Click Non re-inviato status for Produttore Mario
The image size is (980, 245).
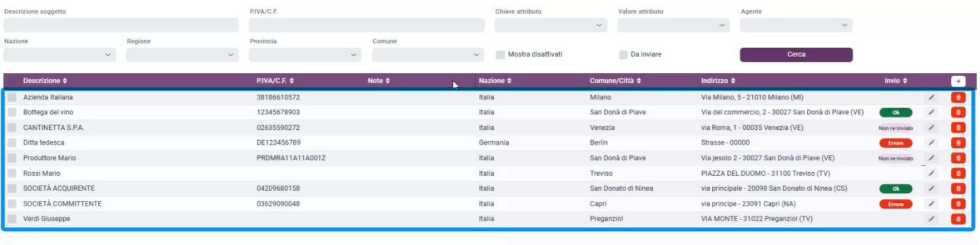[x=896, y=158]
